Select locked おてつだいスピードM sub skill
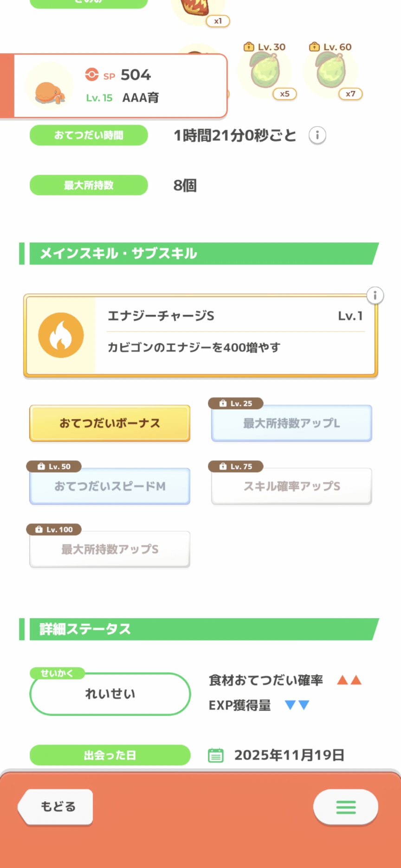This screenshot has width=401, height=868. pos(110,486)
